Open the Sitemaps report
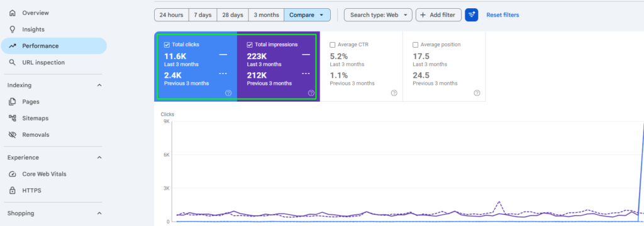The width and height of the screenshot is (644, 226). click(x=54, y=118)
